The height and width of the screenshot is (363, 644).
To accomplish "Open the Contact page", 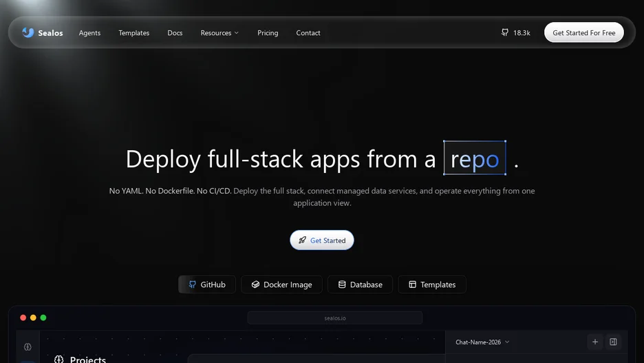I will tap(308, 33).
